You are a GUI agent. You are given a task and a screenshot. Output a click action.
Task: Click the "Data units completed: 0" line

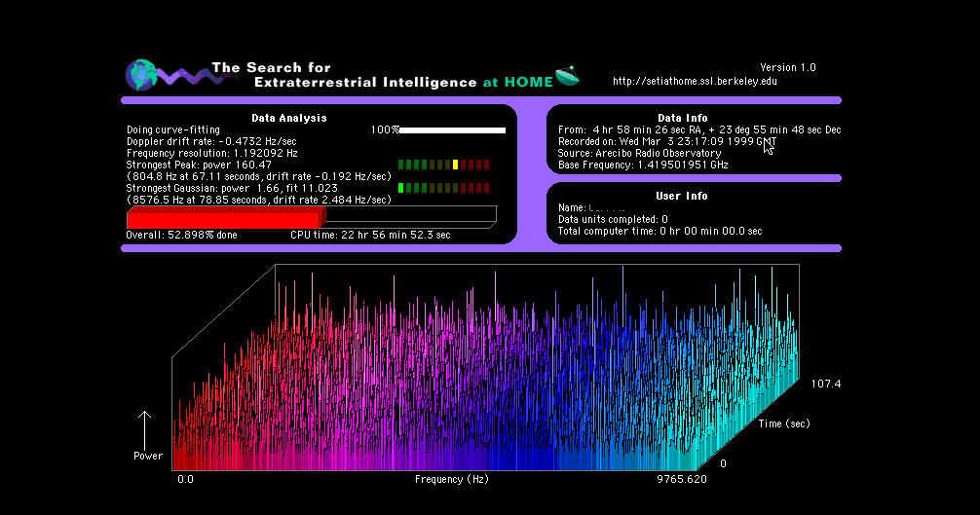pos(613,220)
